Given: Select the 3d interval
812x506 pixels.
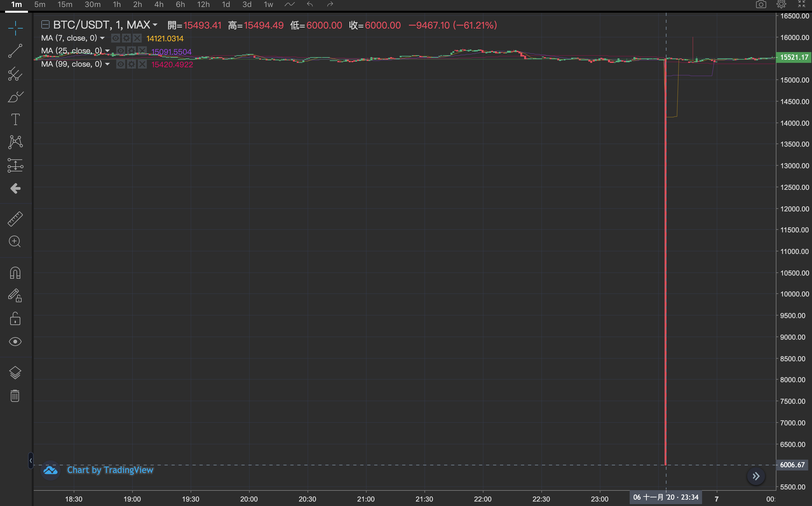Looking at the screenshot, I should [x=247, y=5].
